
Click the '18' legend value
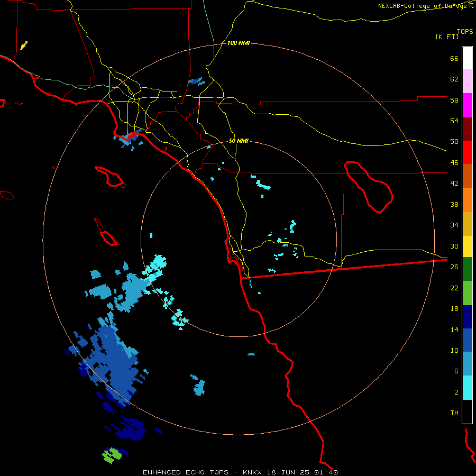tap(454, 309)
